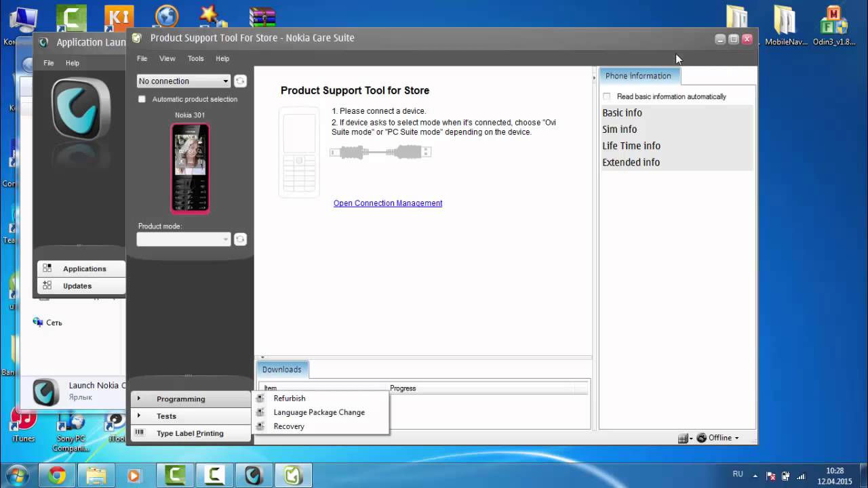The height and width of the screenshot is (488, 868).
Task: Click the MobileNav folder on the desktop
Action: [786, 26]
